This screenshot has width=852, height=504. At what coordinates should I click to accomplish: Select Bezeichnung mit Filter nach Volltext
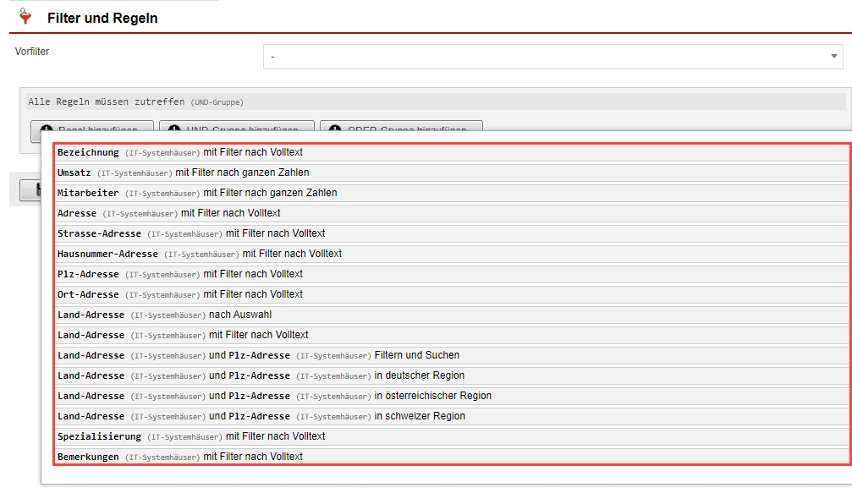click(x=179, y=152)
